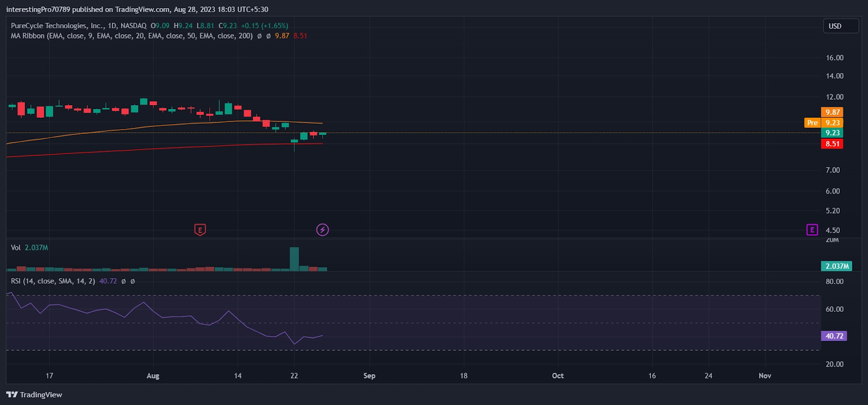The height and width of the screenshot is (405, 868).
Task: Click the 2.037M volume axis label
Action: point(837,266)
